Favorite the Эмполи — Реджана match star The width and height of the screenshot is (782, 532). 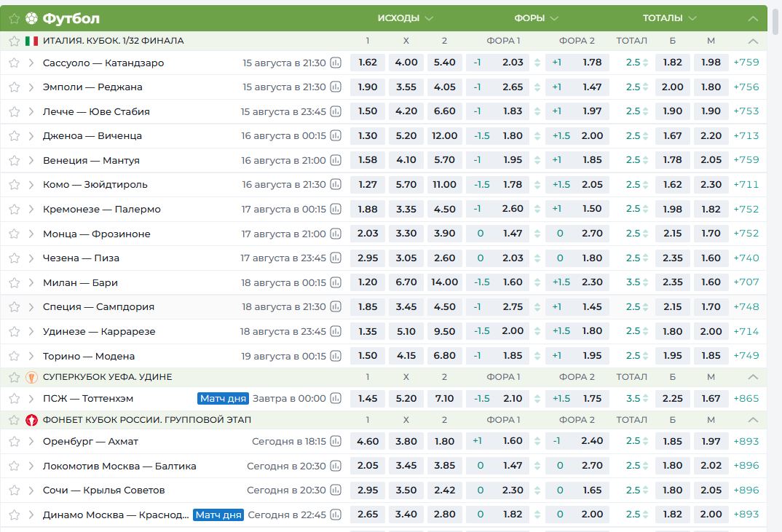[14, 87]
